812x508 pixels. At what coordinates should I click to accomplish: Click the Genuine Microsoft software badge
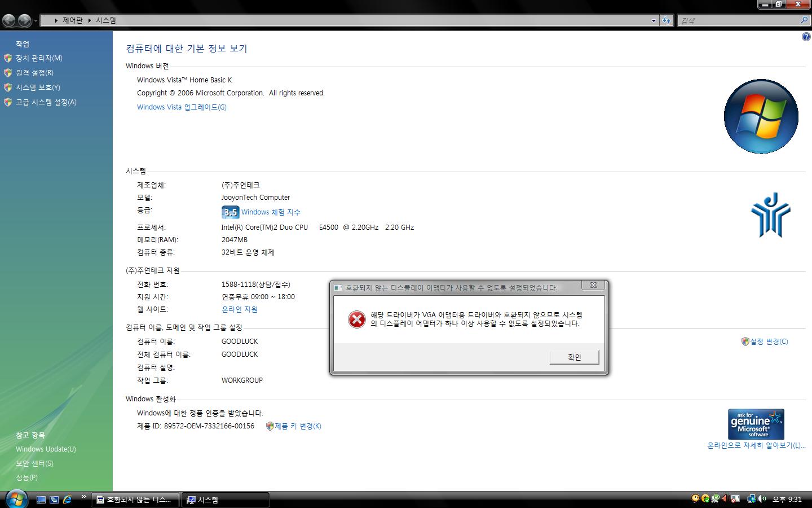756,424
